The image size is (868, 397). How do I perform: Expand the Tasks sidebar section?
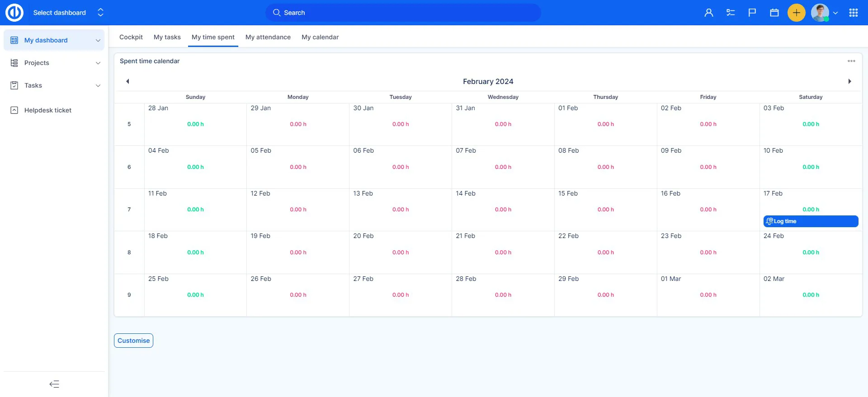pyautogui.click(x=98, y=86)
